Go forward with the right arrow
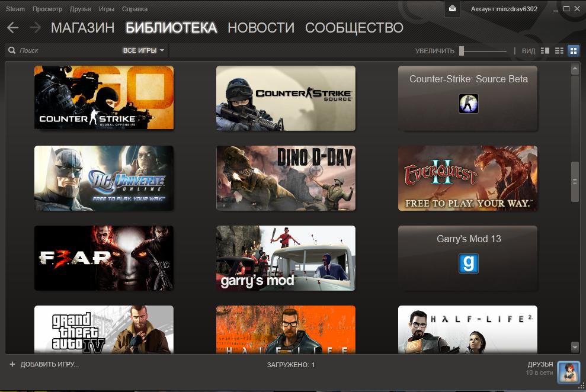Image resolution: width=586 pixels, height=392 pixels. click(35, 28)
